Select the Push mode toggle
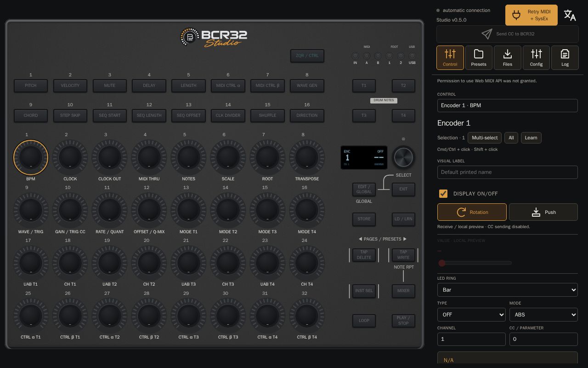Image resolution: width=588 pixels, height=368 pixels. [x=543, y=212]
